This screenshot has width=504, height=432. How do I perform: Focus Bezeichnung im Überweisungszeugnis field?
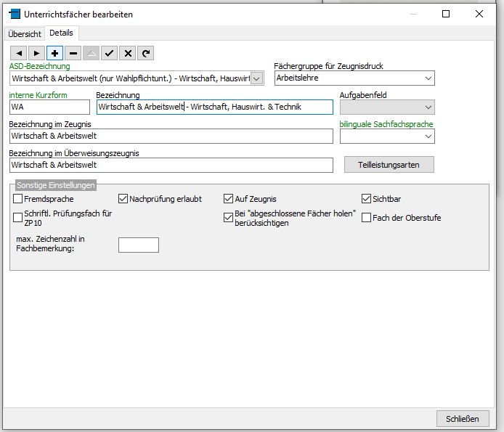click(171, 165)
